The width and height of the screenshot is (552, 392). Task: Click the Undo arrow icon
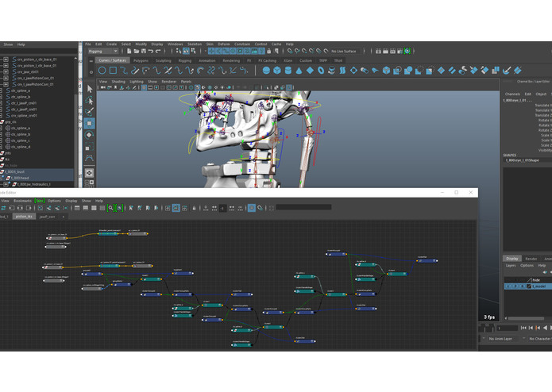tap(151, 52)
